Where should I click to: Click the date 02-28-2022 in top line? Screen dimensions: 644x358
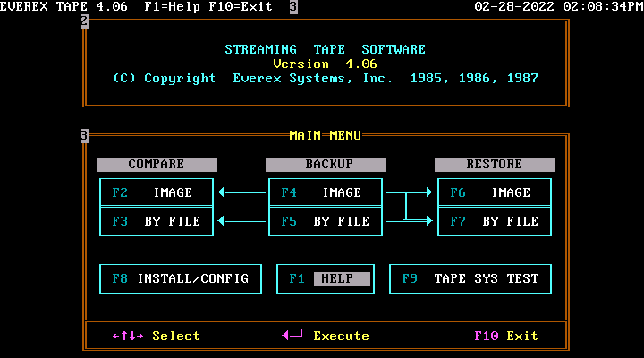click(x=514, y=6)
